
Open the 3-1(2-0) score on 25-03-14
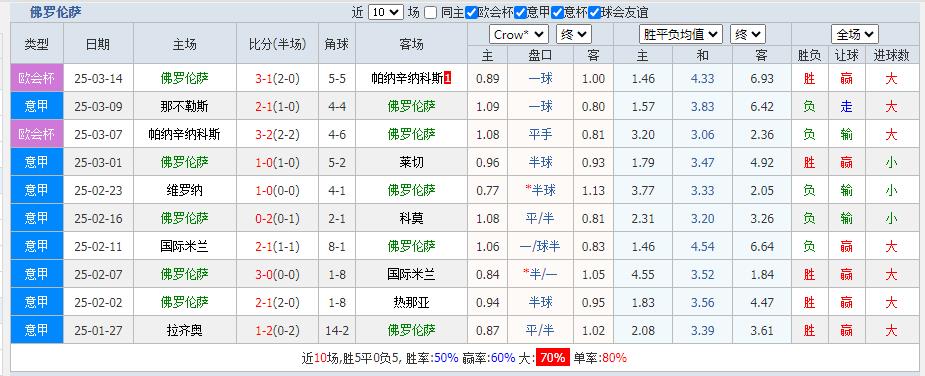[x=277, y=79]
